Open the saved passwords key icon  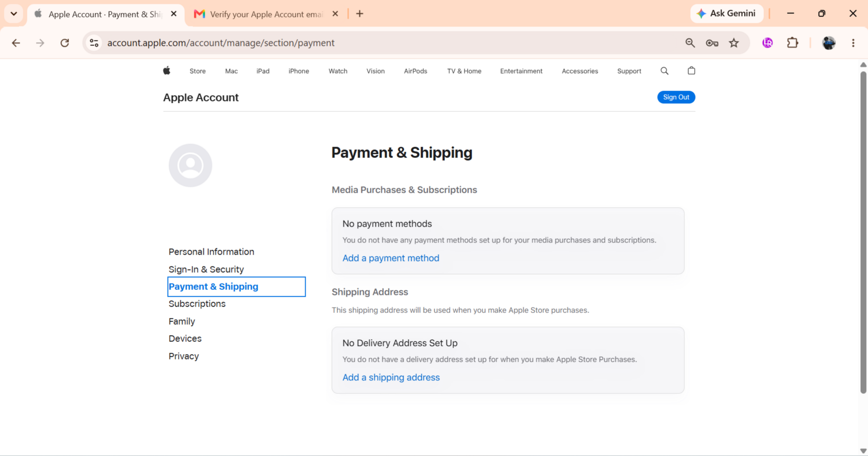[712, 43]
